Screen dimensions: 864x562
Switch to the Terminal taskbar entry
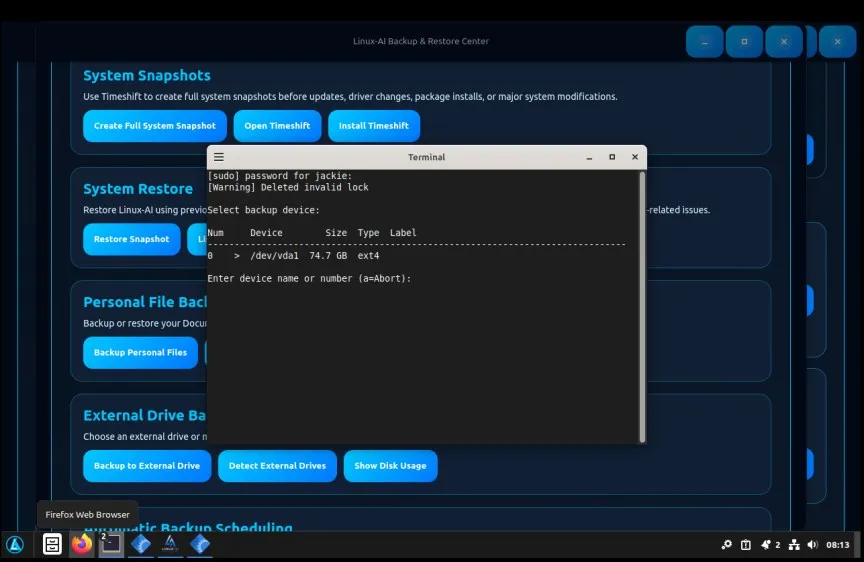click(x=111, y=544)
